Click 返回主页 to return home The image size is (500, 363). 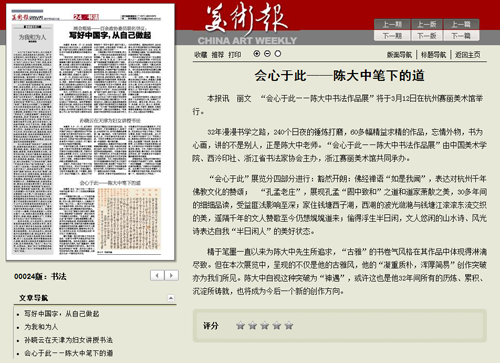[468, 55]
